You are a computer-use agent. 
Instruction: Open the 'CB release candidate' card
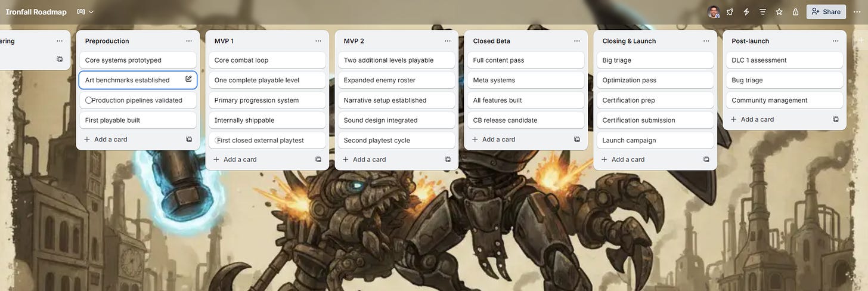(x=526, y=120)
